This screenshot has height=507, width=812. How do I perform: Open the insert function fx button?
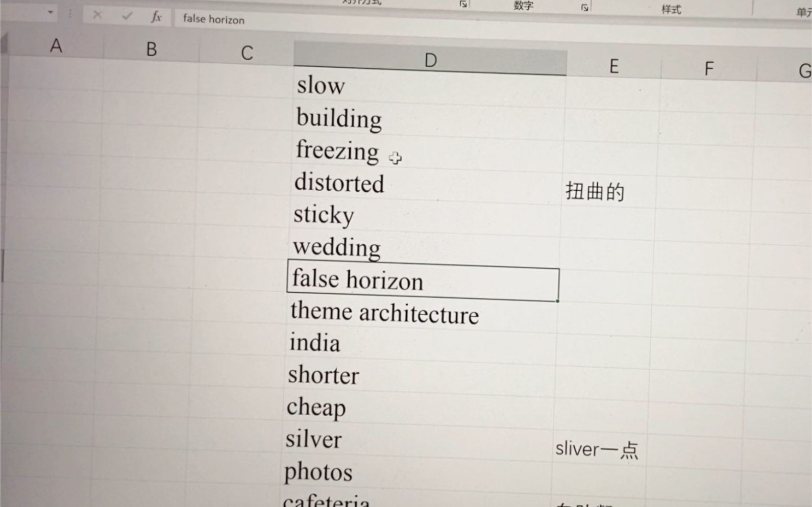tap(156, 17)
